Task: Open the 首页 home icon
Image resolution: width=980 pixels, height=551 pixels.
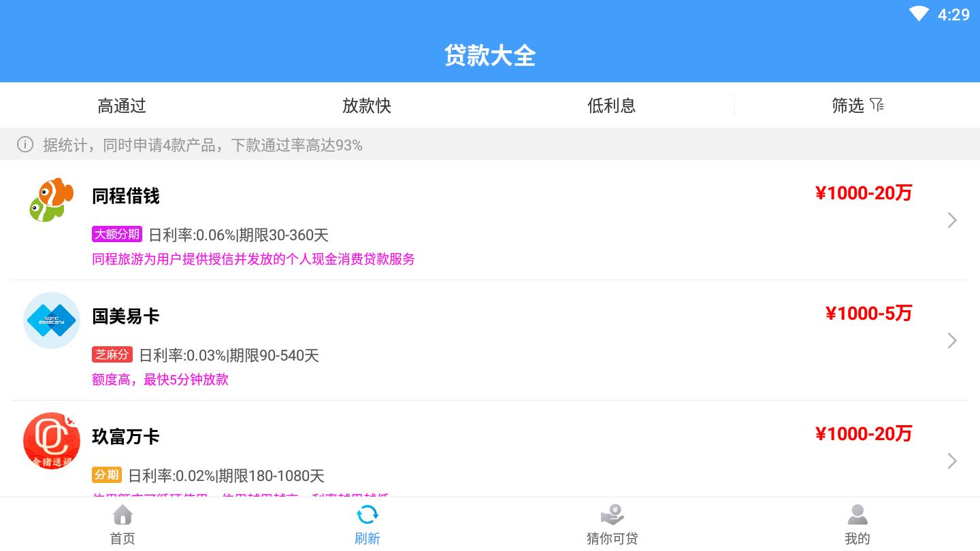Action: click(122, 515)
